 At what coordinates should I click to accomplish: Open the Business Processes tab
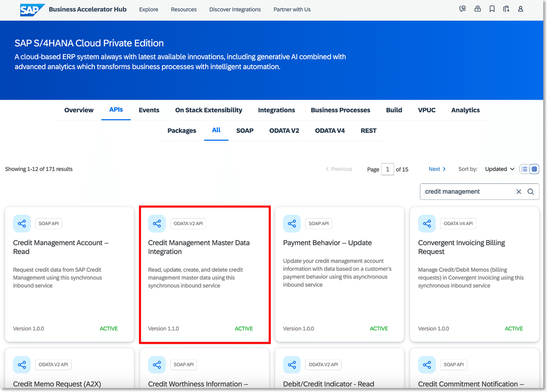[x=341, y=110]
